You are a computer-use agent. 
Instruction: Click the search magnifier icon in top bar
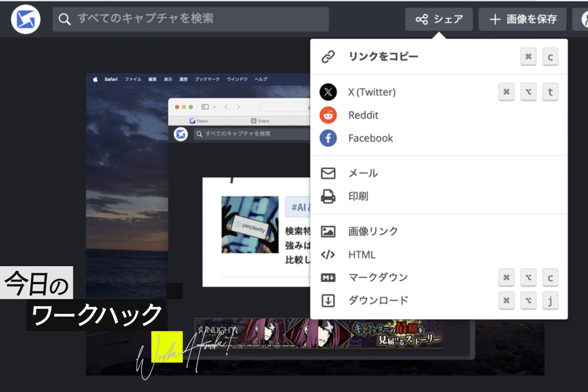click(64, 19)
